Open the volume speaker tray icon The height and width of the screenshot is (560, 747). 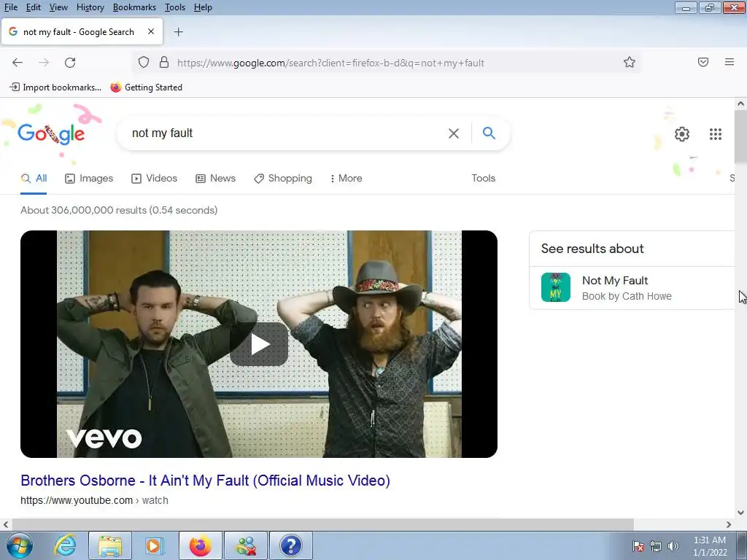pos(673,546)
